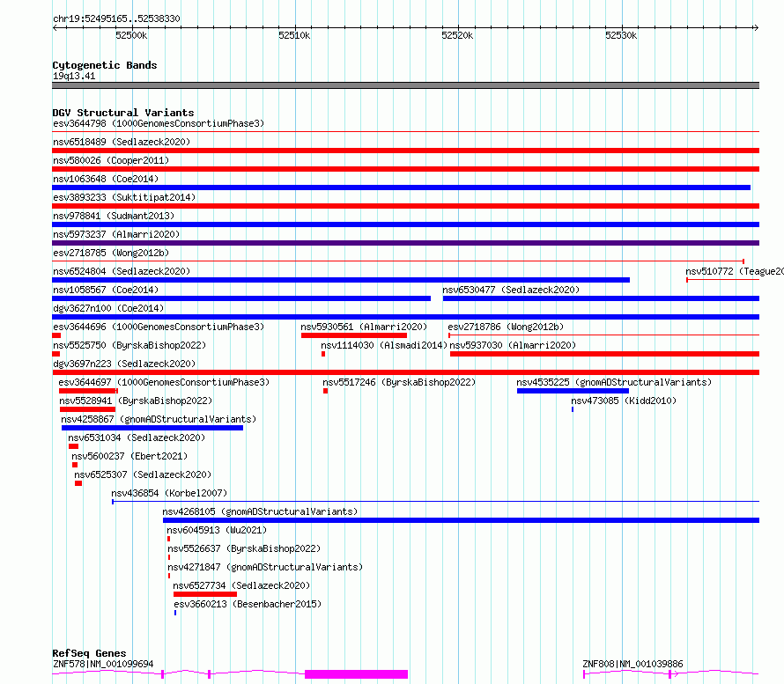Click nsv6525307 (Sedlazeck2020) label
The height and width of the screenshot is (684, 784).
click(143, 474)
